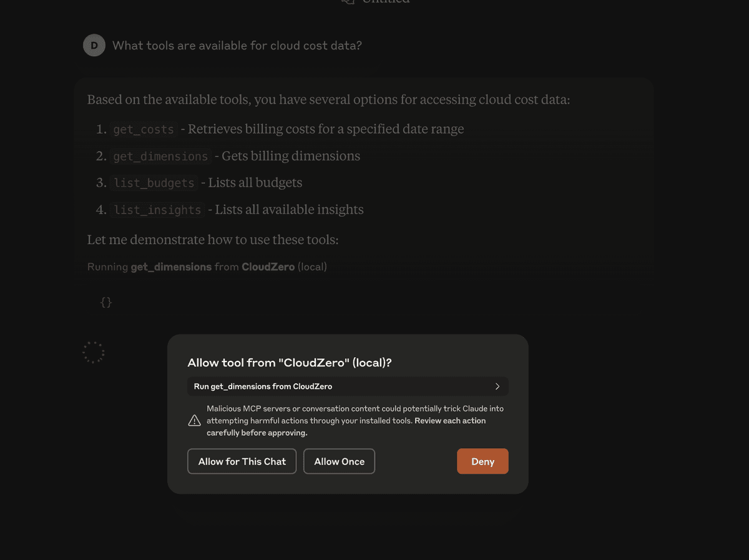This screenshot has height=560, width=749.
Task: Open the Untitled chat title at the top
Action: pyautogui.click(x=386, y=1)
